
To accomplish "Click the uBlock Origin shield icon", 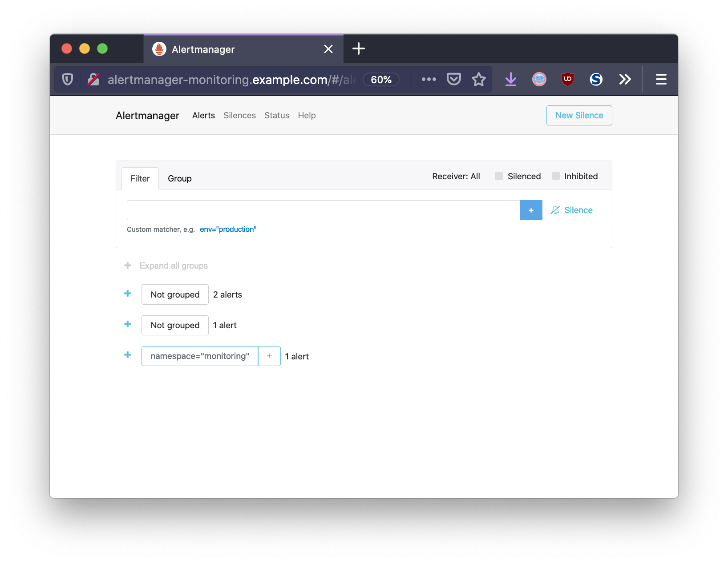I will pos(567,80).
